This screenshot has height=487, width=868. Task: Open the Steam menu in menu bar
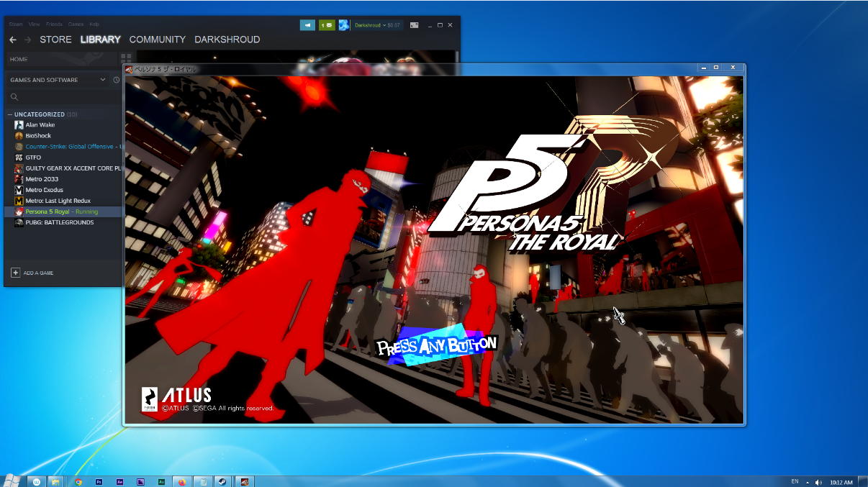[16, 24]
